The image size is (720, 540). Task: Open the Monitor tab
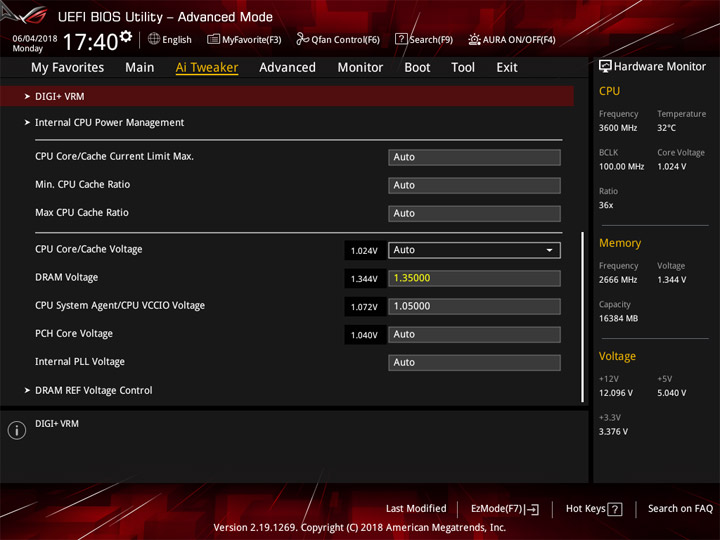pyautogui.click(x=360, y=68)
